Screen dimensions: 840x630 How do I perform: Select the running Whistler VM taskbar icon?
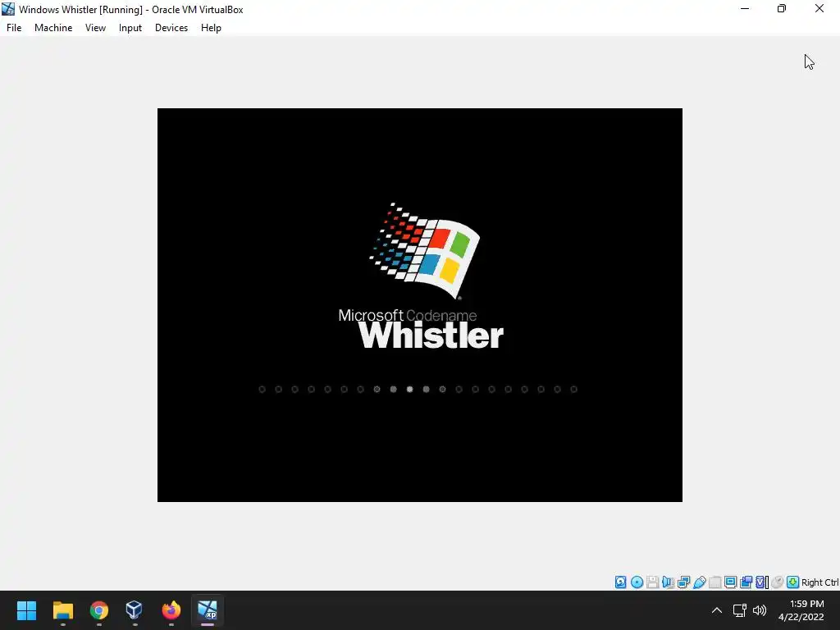pos(208,610)
